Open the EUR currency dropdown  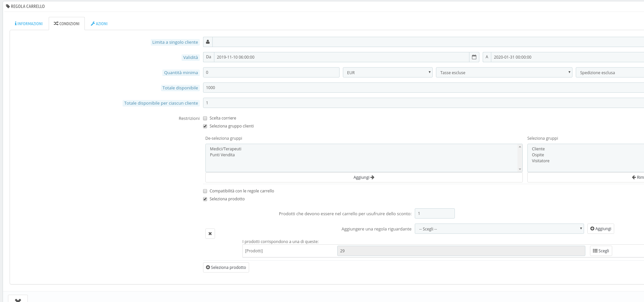pos(388,72)
